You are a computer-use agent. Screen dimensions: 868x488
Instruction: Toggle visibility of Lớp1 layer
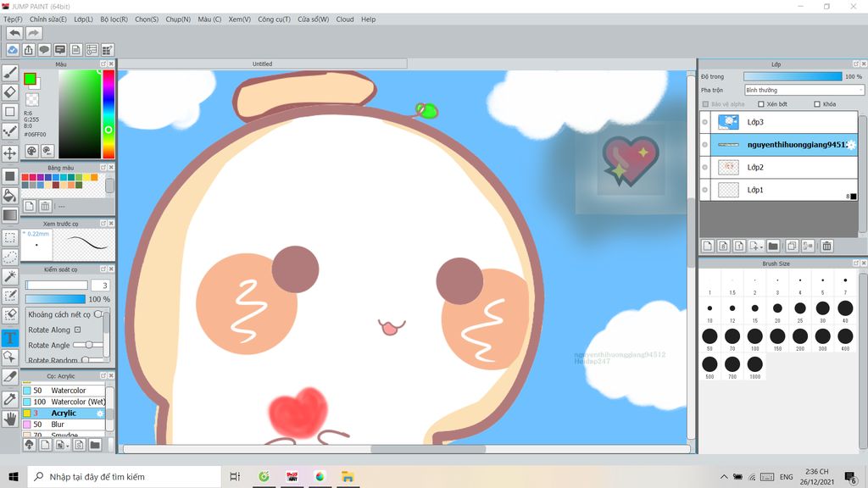(704, 190)
